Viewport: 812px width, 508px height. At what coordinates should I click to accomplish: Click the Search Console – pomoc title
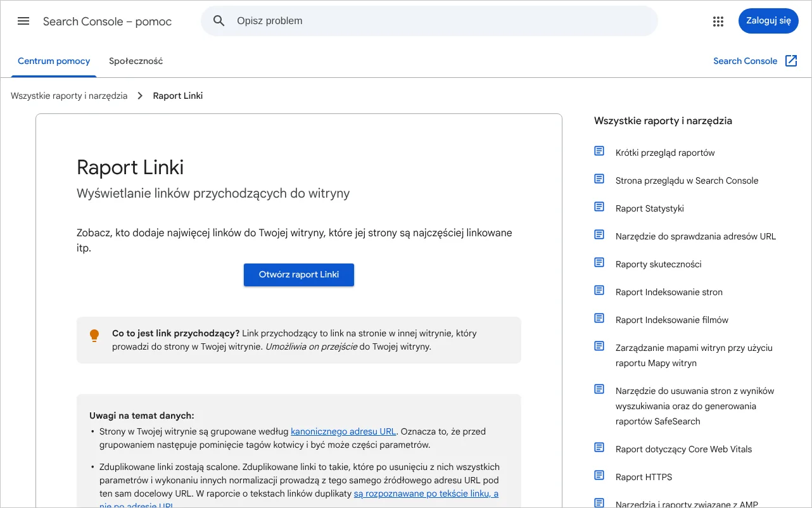[x=107, y=22]
